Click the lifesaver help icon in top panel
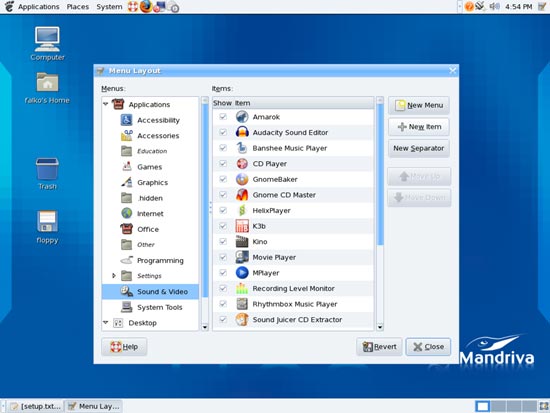Viewport: 550px width, 413px height. pos(133,7)
